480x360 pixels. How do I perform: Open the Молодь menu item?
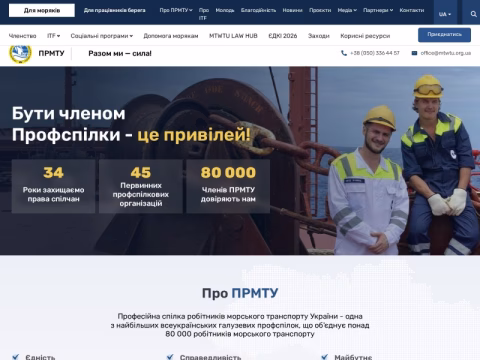click(x=225, y=10)
